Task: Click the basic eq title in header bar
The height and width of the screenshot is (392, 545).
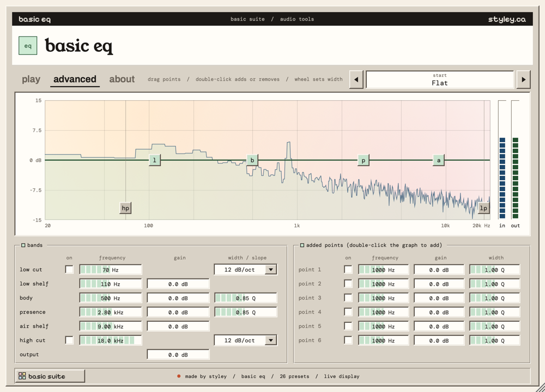Action: pyautogui.click(x=35, y=20)
